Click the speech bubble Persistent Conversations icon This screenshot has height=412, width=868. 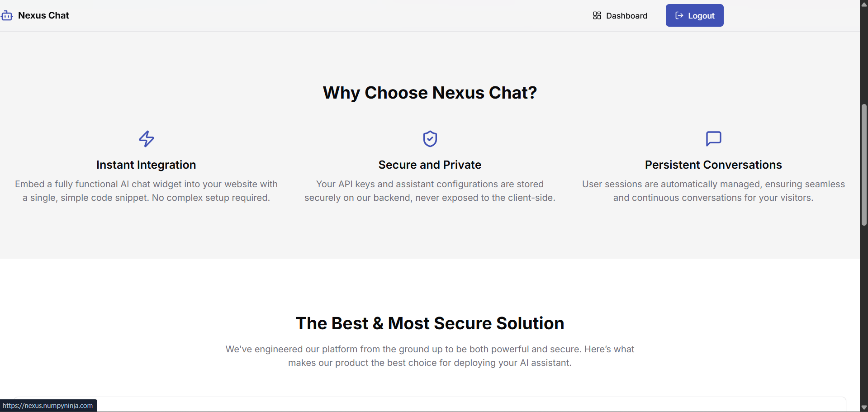(713, 139)
